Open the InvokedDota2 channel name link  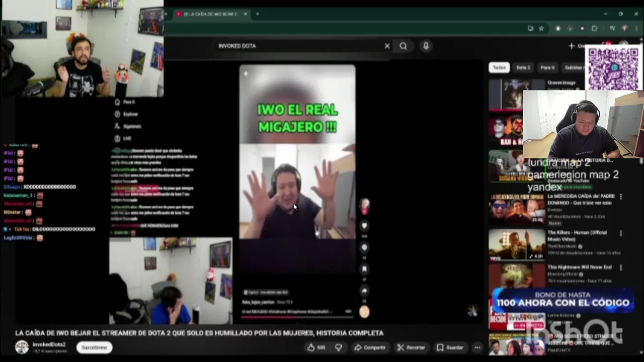tap(49, 344)
